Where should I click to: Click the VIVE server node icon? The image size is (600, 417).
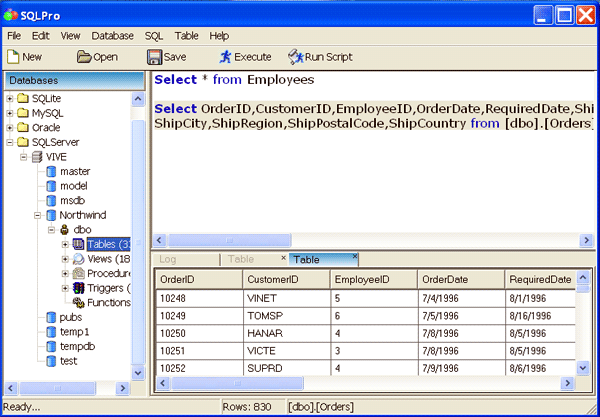37,157
